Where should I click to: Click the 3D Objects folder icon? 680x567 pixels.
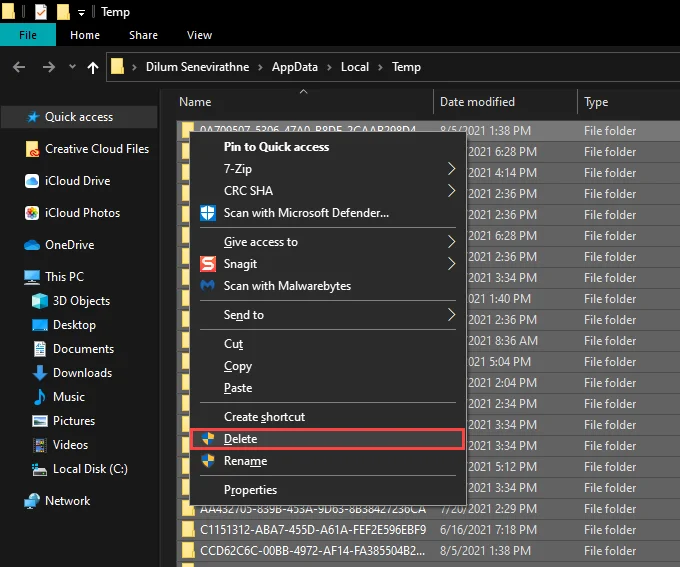point(39,301)
